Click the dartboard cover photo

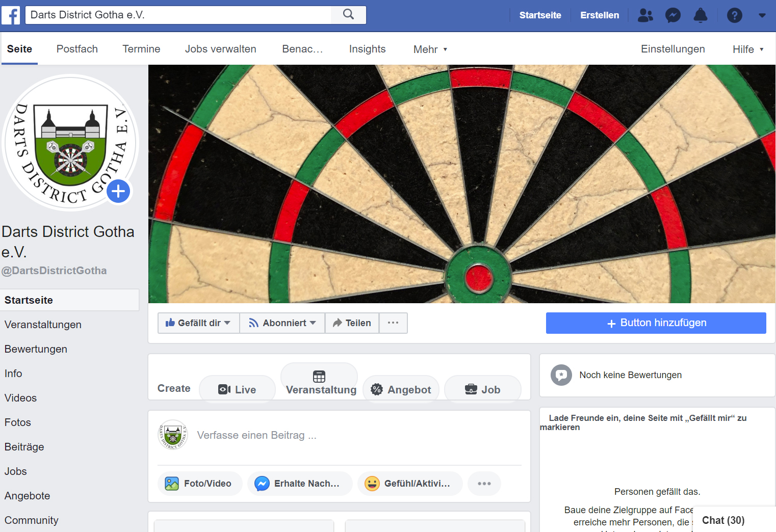point(462,184)
